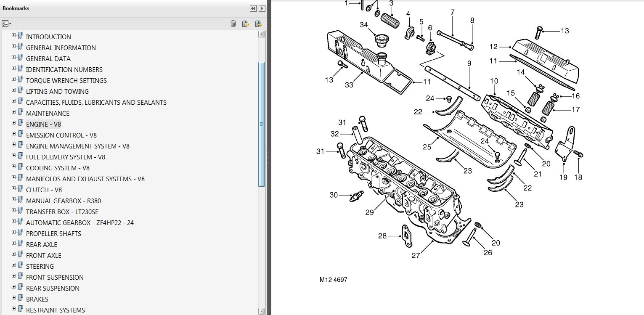The image size is (644, 315).
Task: Go to ENGINE MANAGEMENT SYSTEM - V8
Action: (78, 146)
